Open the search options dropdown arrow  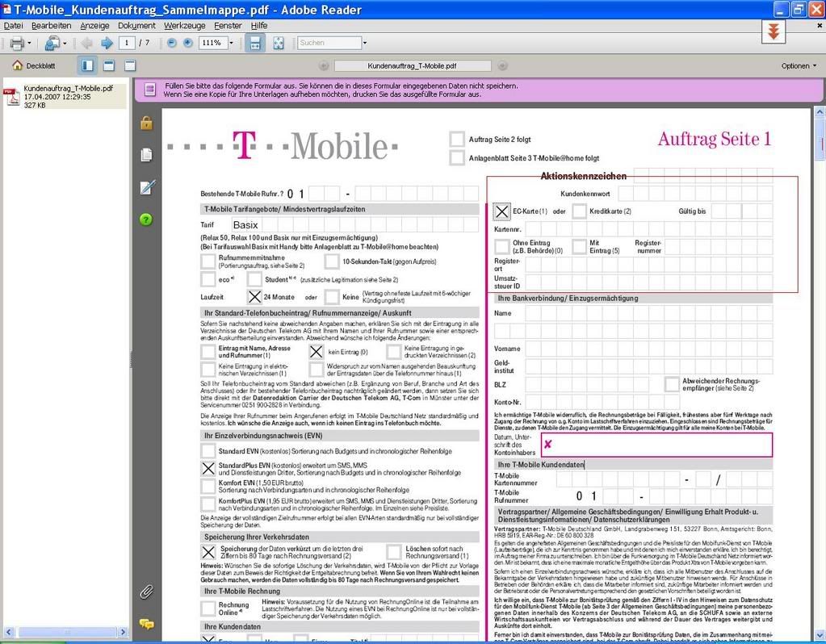pyautogui.click(x=365, y=43)
